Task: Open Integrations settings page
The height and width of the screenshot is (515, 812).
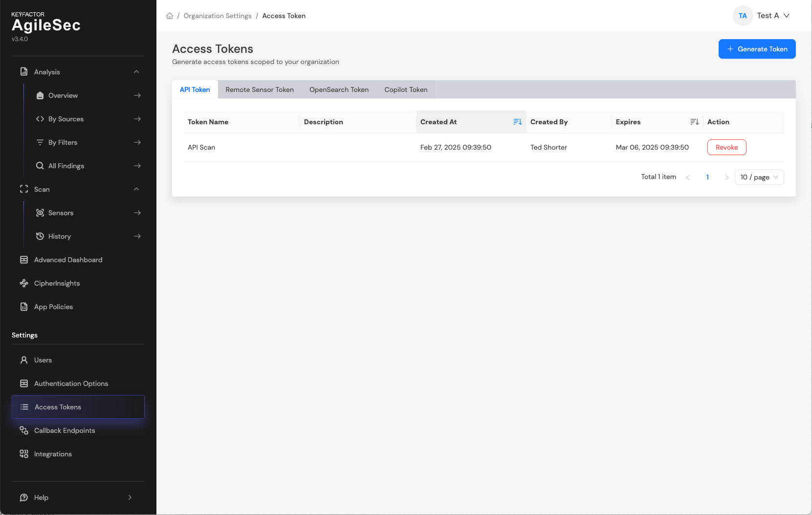Action: coord(53,454)
